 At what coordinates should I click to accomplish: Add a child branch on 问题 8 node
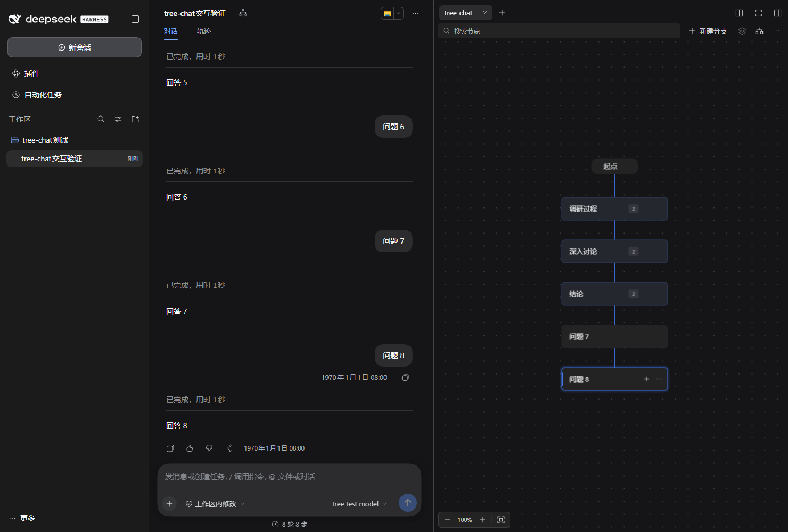point(646,379)
